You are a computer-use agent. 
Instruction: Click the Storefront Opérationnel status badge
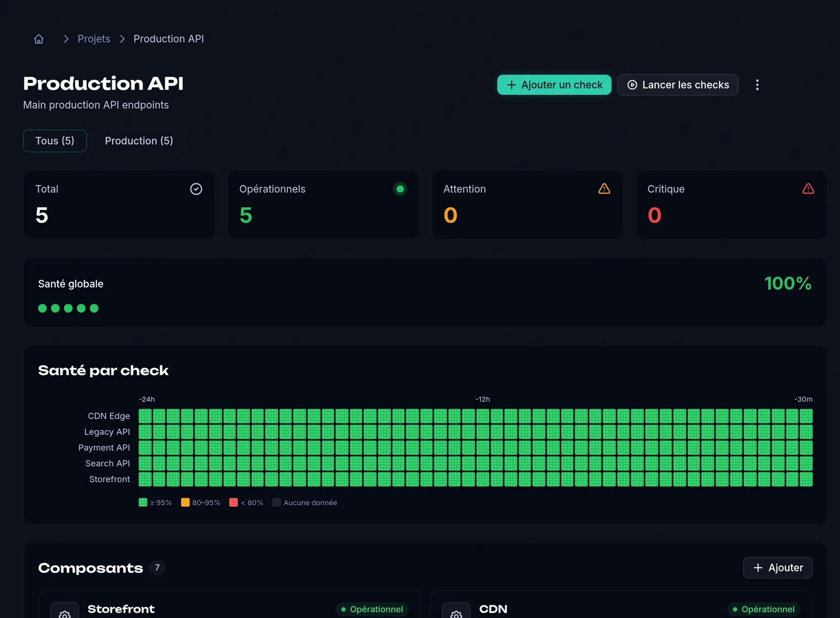tap(372, 609)
